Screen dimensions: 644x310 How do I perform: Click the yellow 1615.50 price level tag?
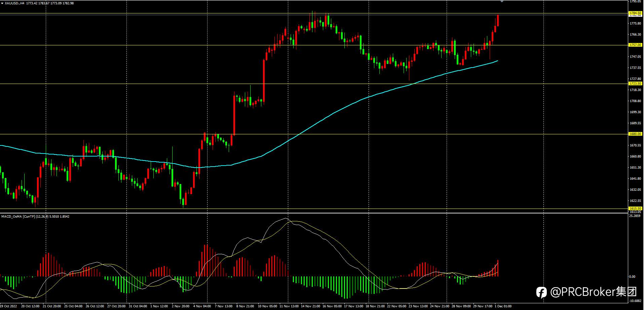point(635,209)
